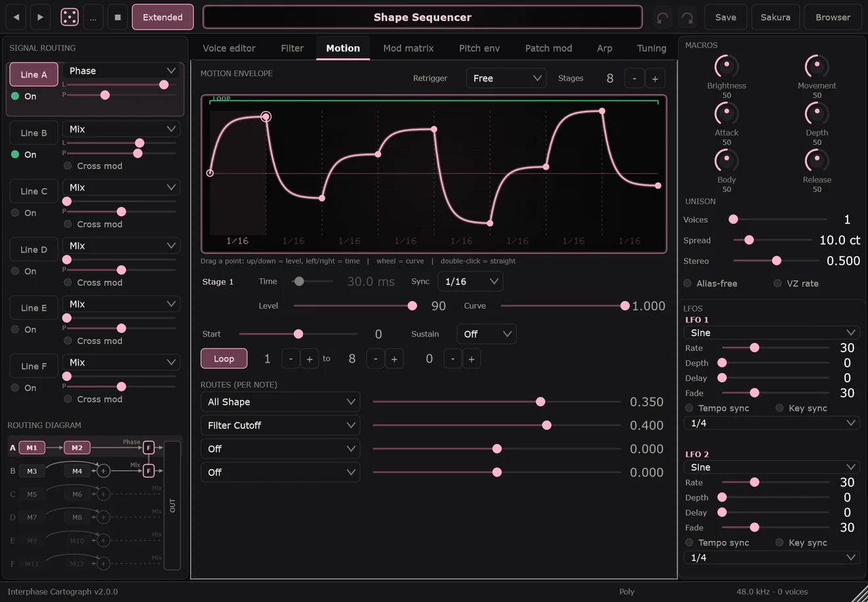
Task: Adjust the Unison Spread slider
Action: click(773, 241)
